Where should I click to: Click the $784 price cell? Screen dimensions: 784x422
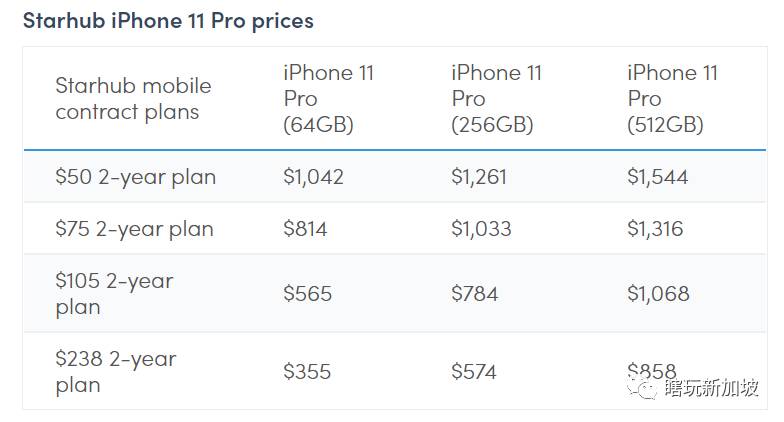(x=474, y=294)
